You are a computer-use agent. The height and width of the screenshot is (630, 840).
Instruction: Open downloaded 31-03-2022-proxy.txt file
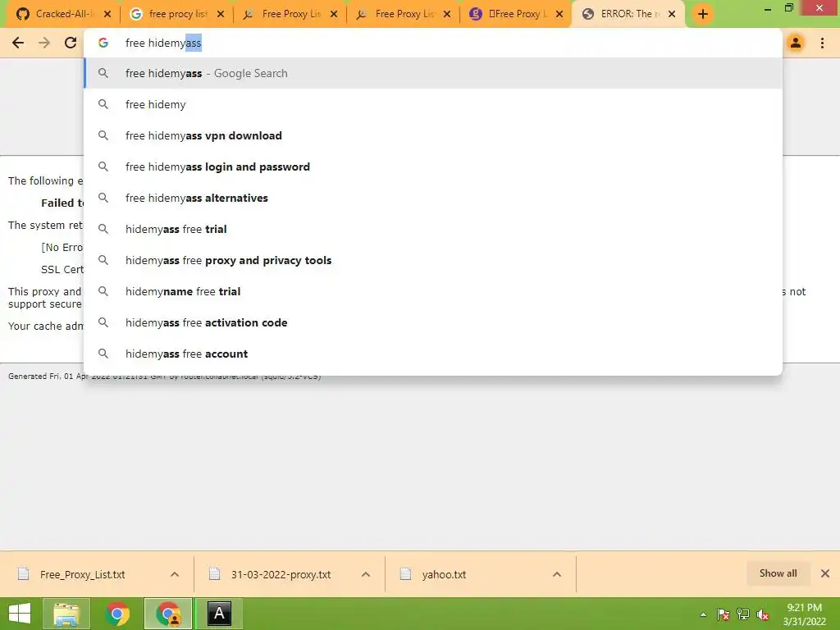click(281, 574)
